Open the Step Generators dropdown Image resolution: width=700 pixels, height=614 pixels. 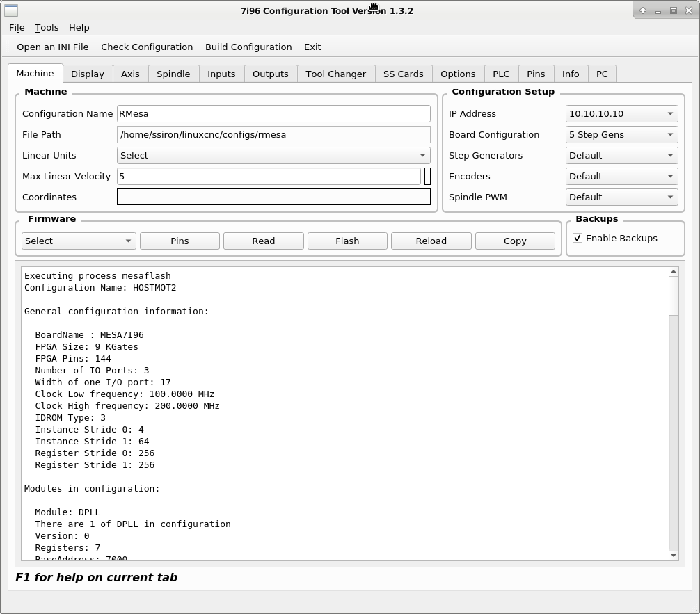621,155
